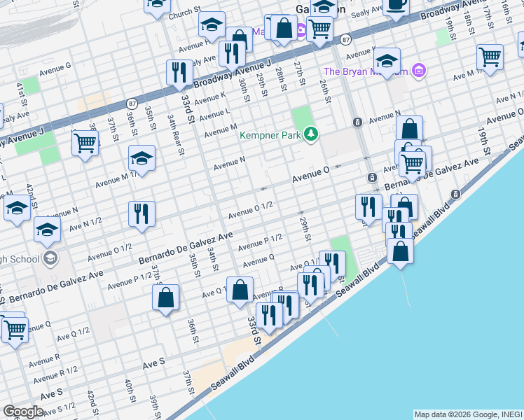
Task: Click shopping bag marker on Seawall Blvd shoreline
Action: click(x=400, y=253)
